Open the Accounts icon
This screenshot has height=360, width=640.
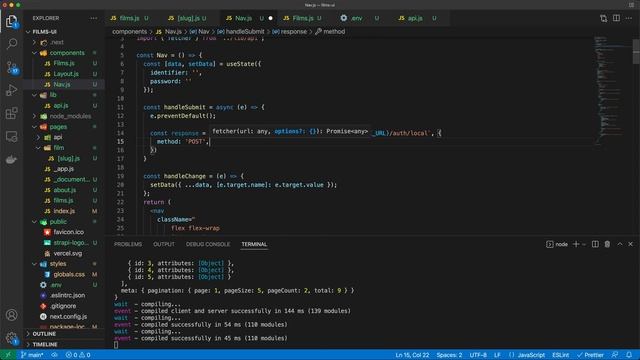[11, 315]
